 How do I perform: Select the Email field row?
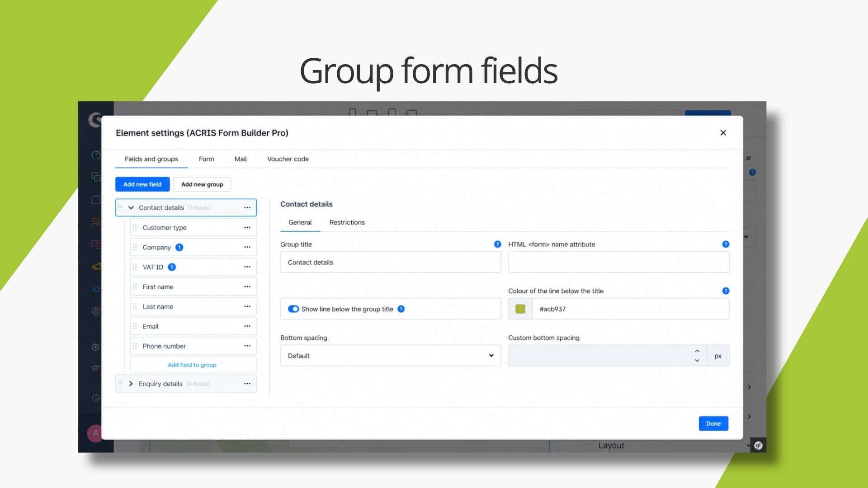(193, 326)
